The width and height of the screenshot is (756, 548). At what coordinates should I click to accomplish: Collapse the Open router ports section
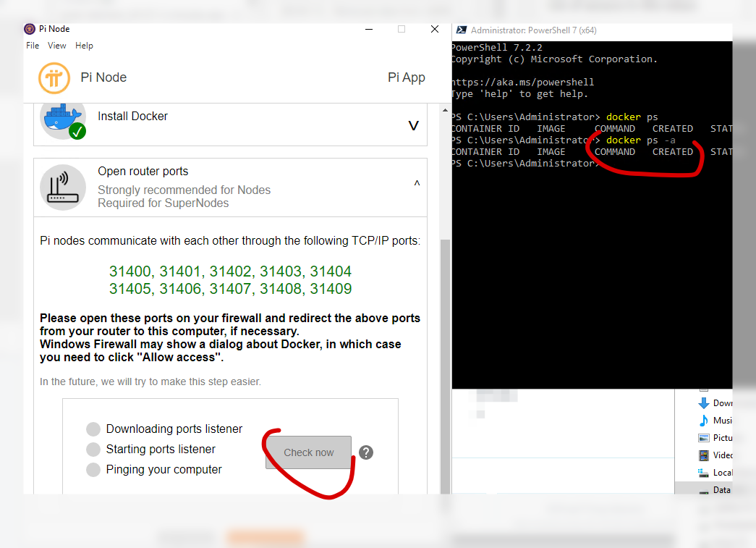tap(417, 183)
